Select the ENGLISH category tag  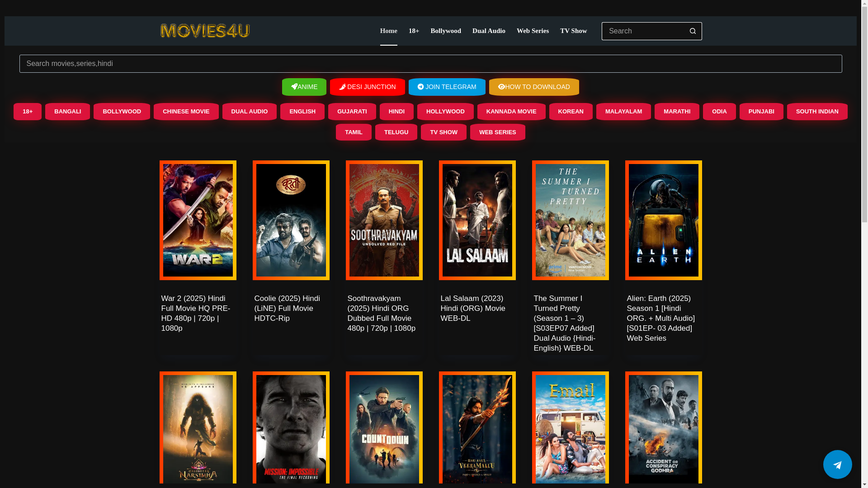click(x=302, y=112)
